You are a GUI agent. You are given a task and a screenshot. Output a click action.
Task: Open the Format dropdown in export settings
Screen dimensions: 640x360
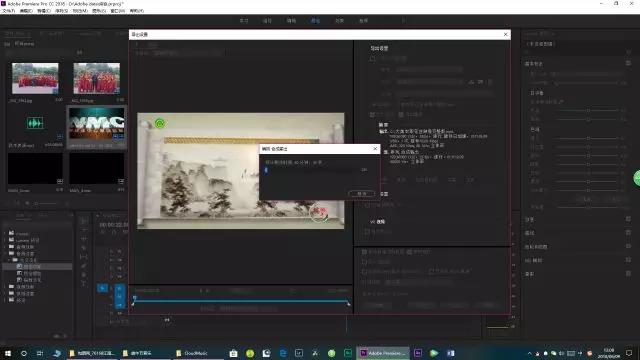point(429,70)
